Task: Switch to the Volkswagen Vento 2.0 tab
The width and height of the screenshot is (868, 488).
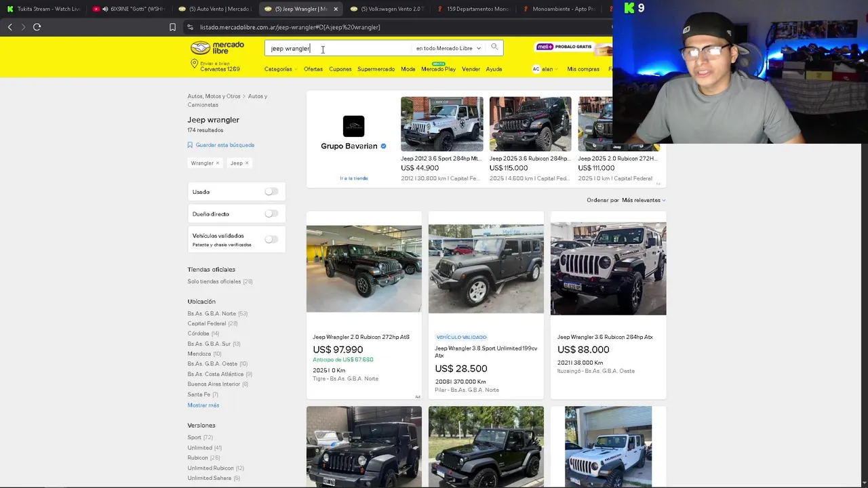Action: tap(387, 9)
